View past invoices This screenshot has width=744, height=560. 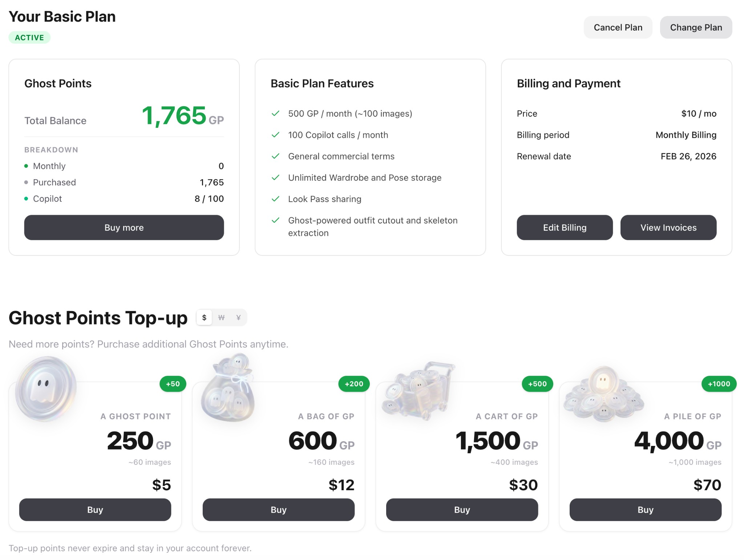[x=668, y=227]
